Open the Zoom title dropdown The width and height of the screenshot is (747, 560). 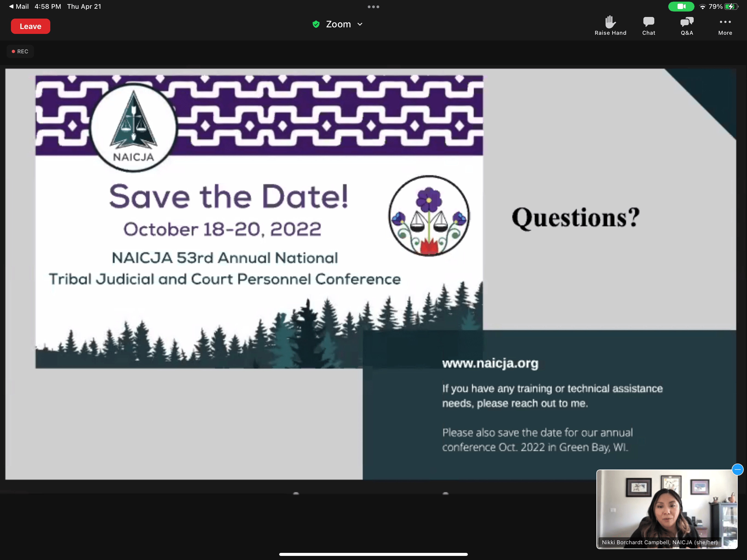339,24
